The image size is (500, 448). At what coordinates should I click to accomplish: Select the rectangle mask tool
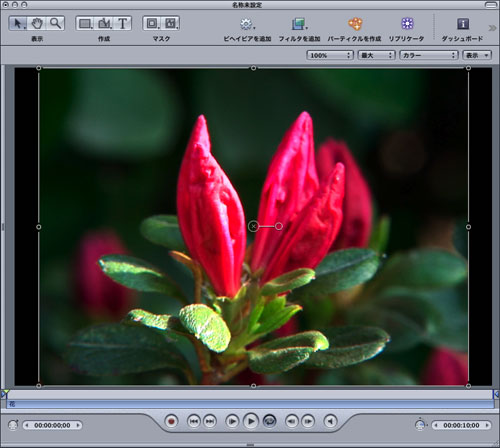[152, 23]
